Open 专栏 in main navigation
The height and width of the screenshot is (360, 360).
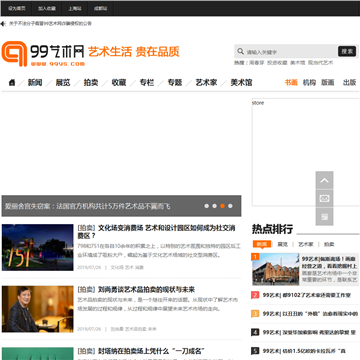147,82
